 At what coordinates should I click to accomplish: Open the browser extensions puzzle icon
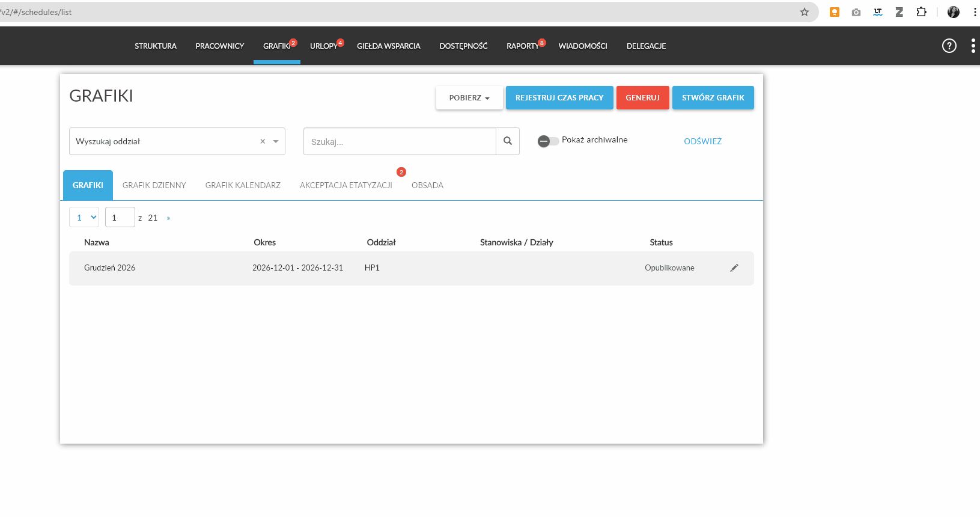[921, 12]
